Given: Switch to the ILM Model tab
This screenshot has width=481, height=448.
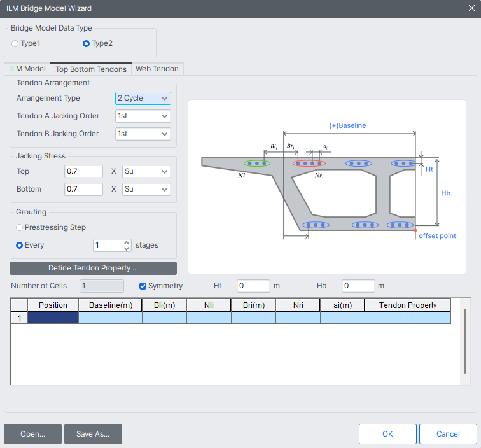Looking at the screenshot, I should click(x=27, y=69).
